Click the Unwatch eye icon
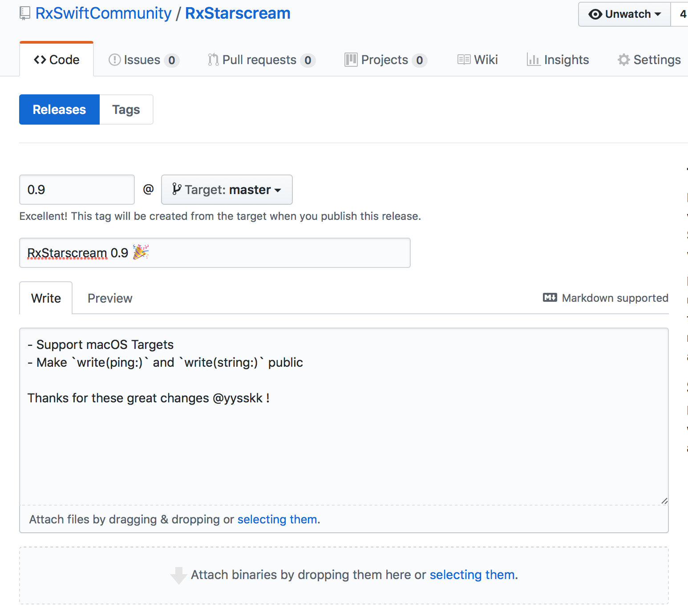Viewport: 688px width, 616px height. [x=595, y=14]
